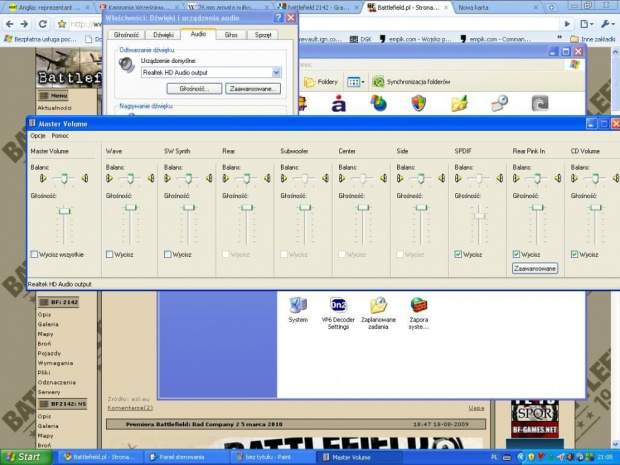Click the Master Volume title bar icon

tap(32, 123)
